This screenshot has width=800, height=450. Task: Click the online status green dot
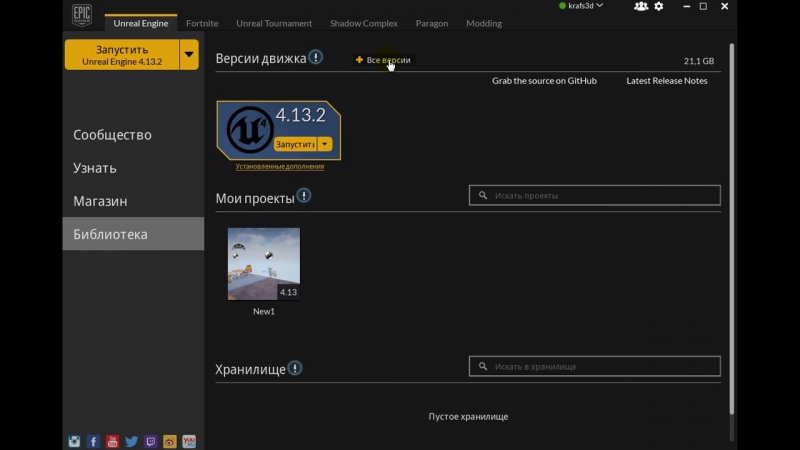[562, 6]
